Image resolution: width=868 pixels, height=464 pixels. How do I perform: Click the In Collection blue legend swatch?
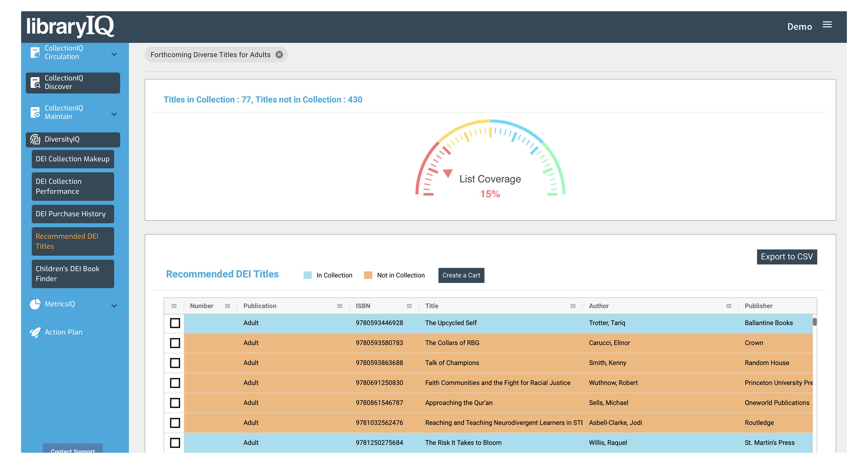308,275
